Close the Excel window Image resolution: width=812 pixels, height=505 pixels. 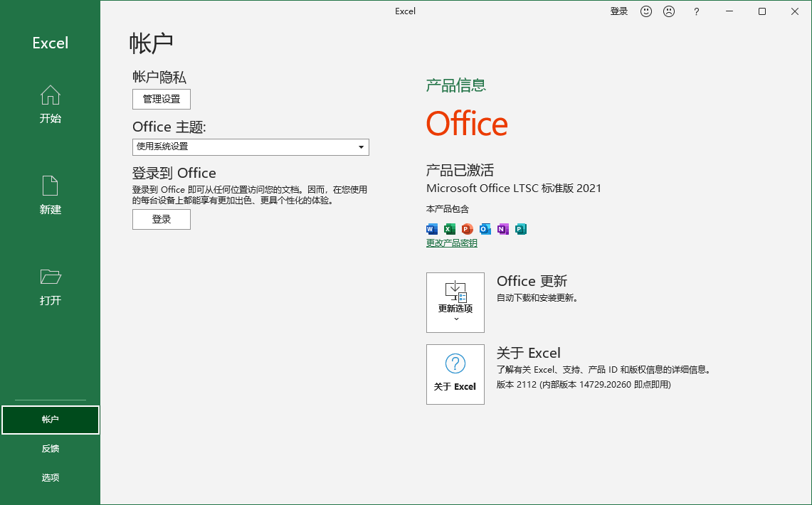tap(795, 11)
